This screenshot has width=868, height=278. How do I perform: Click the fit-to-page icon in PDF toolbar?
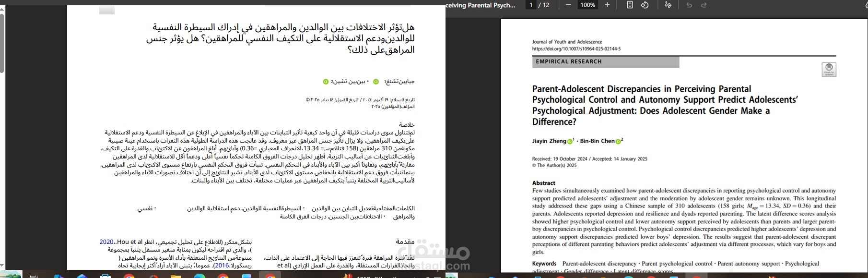[630, 5]
